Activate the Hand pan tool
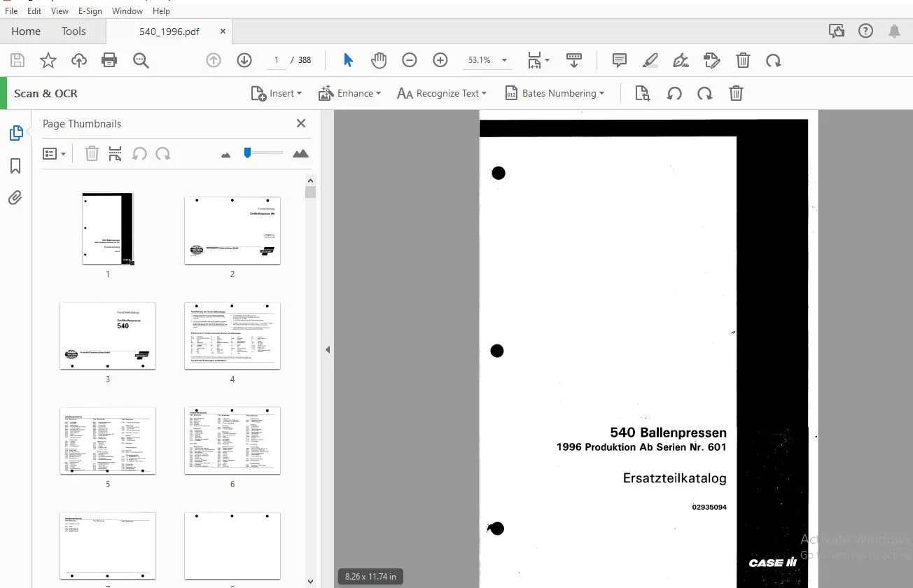Image resolution: width=913 pixels, height=588 pixels. click(x=379, y=61)
